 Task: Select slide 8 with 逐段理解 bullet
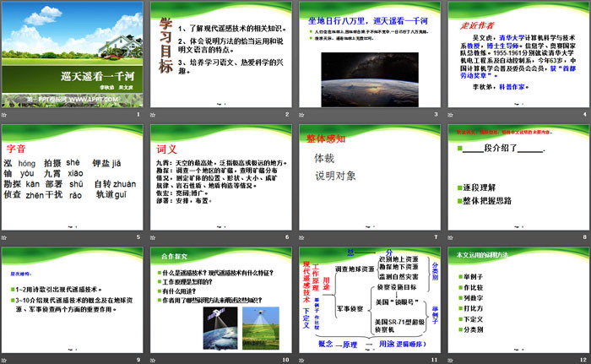516,179
